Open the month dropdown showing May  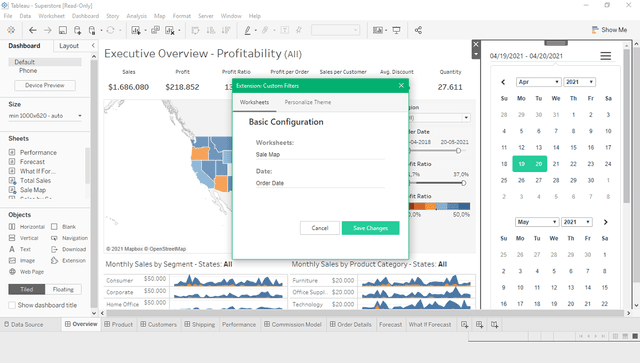click(537, 222)
